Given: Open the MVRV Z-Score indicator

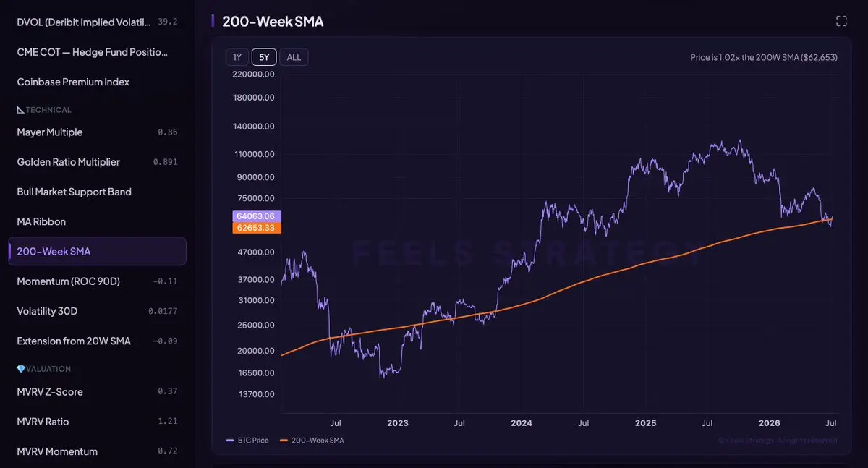Looking at the screenshot, I should 97,392.
